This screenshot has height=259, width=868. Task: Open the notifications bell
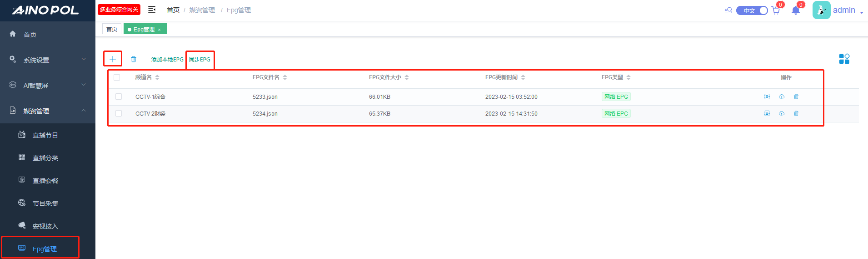coord(795,10)
